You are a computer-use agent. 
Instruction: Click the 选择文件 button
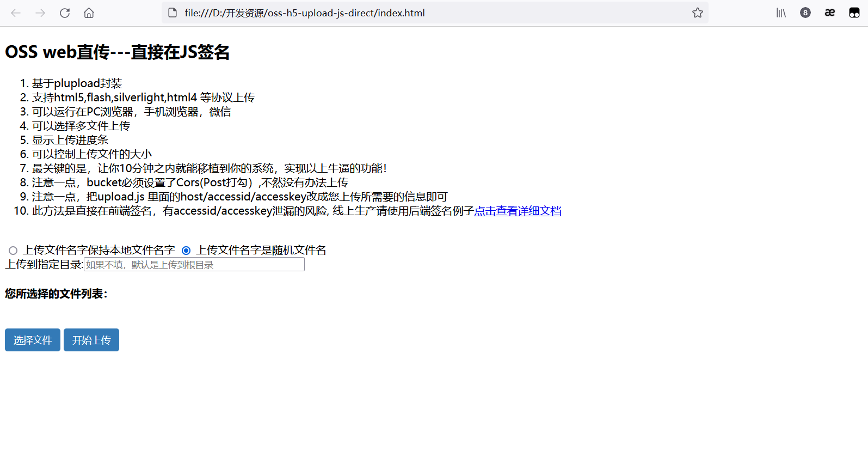[33, 340]
